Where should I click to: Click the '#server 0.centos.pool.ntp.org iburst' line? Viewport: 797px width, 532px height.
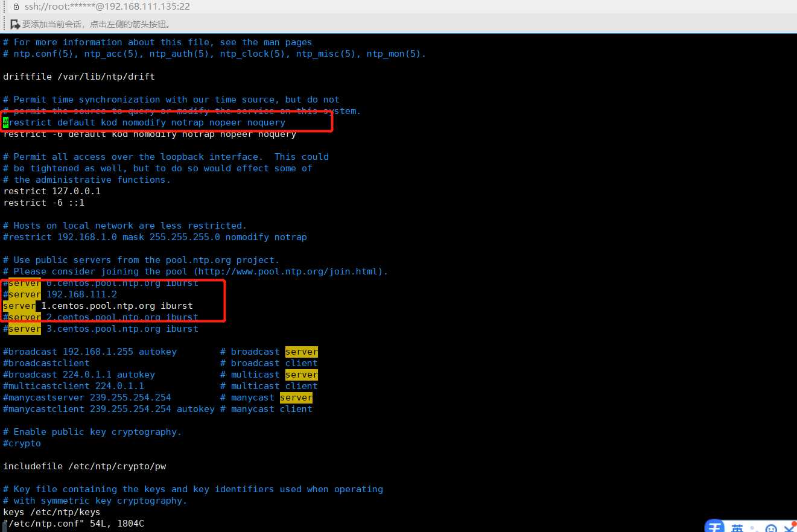click(101, 283)
